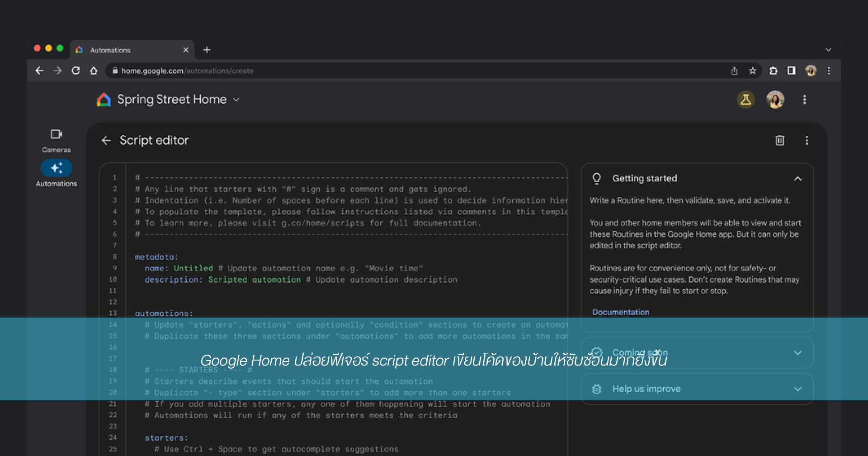Viewport: 868px width, 456px height.
Task: Click the Google Home logo icon
Action: (x=104, y=100)
